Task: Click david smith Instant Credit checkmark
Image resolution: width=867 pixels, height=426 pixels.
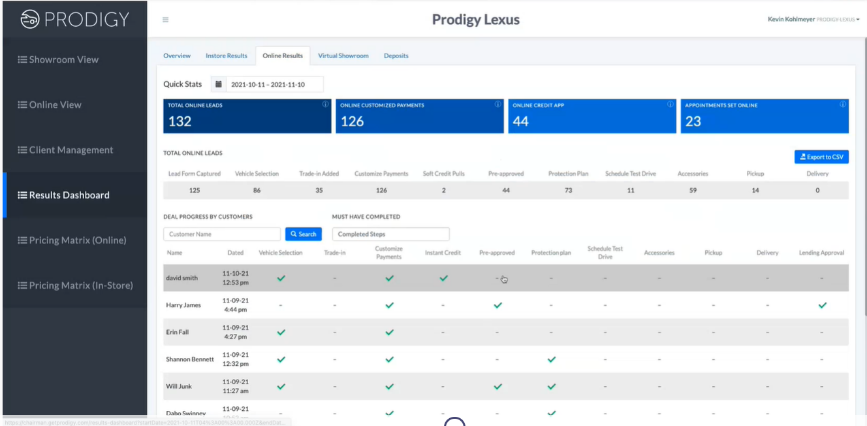Action: pos(443,278)
